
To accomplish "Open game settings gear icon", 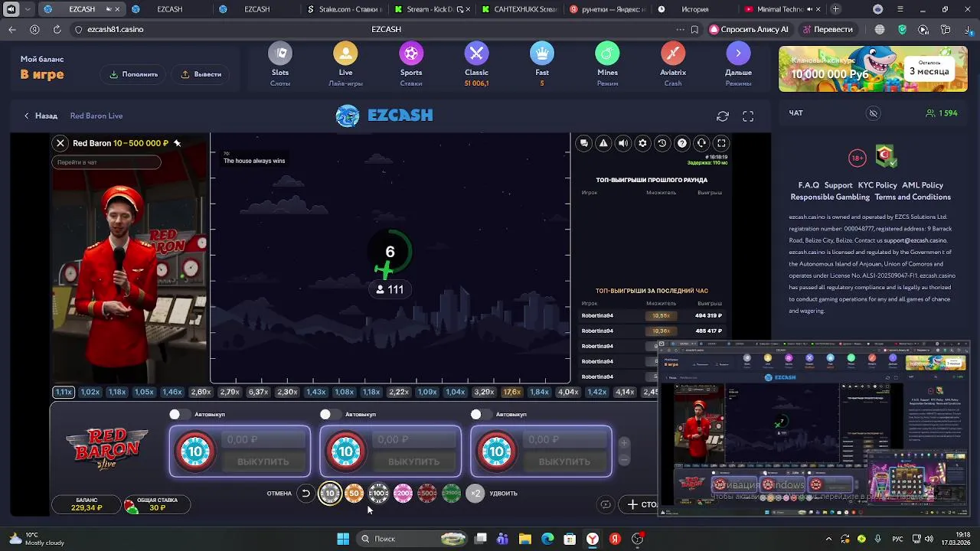I will pyautogui.click(x=643, y=143).
